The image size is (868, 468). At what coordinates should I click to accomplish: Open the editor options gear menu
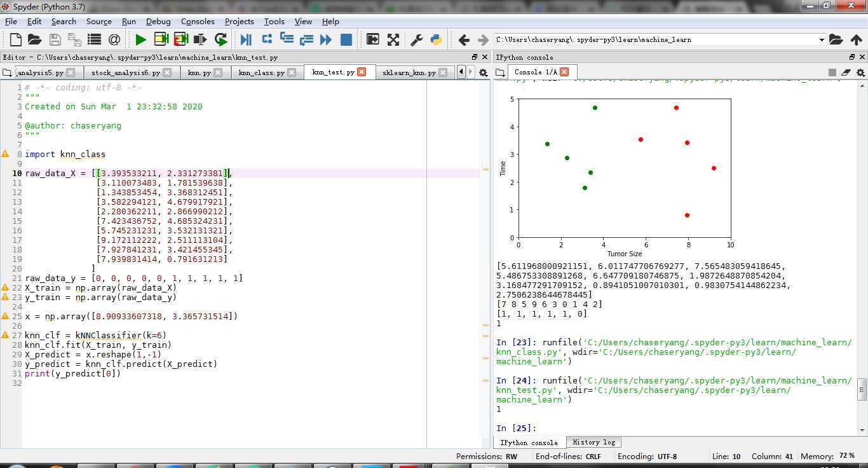click(x=483, y=72)
